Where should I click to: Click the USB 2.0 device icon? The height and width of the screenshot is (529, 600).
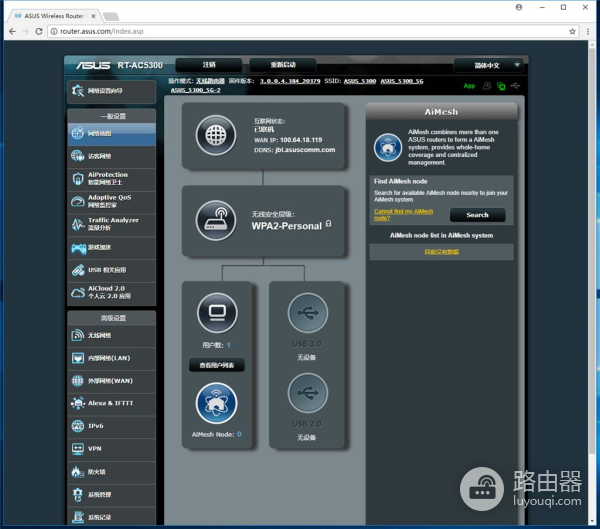pos(307,393)
